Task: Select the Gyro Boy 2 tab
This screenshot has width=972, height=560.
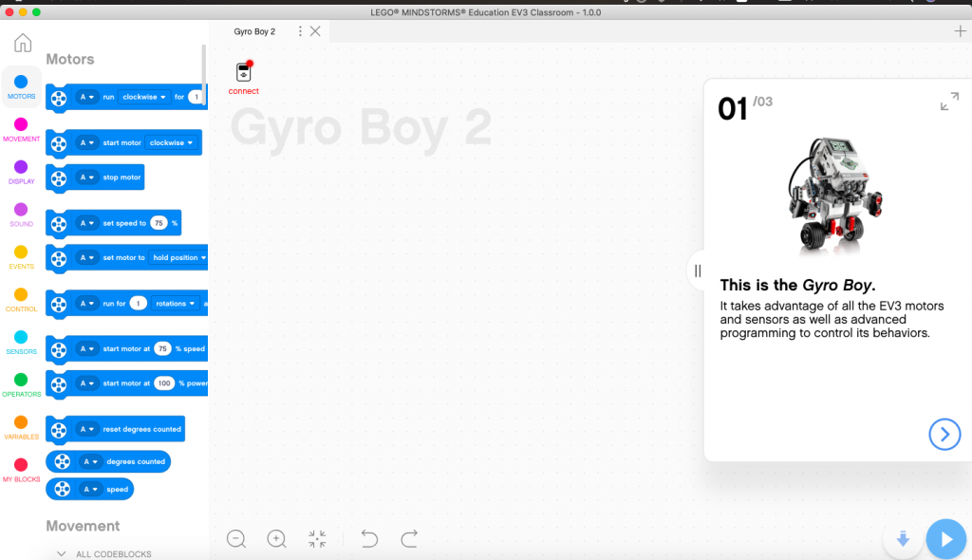Action: tap(254, 30)
